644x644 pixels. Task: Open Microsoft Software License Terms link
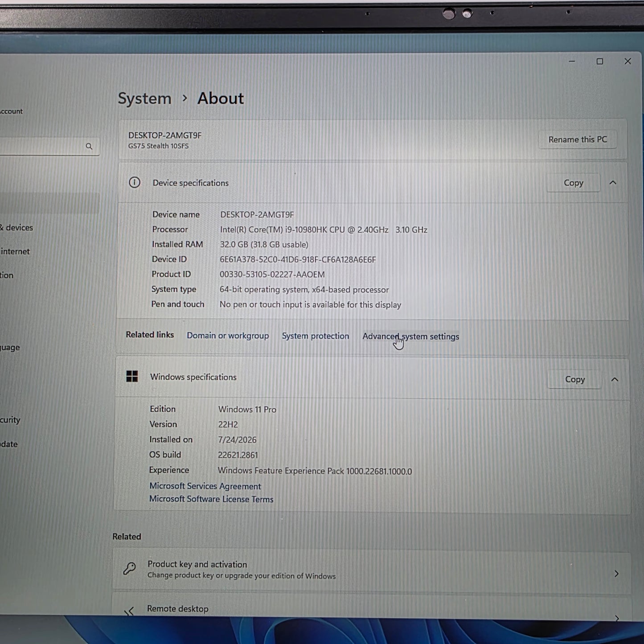point(211,499)
